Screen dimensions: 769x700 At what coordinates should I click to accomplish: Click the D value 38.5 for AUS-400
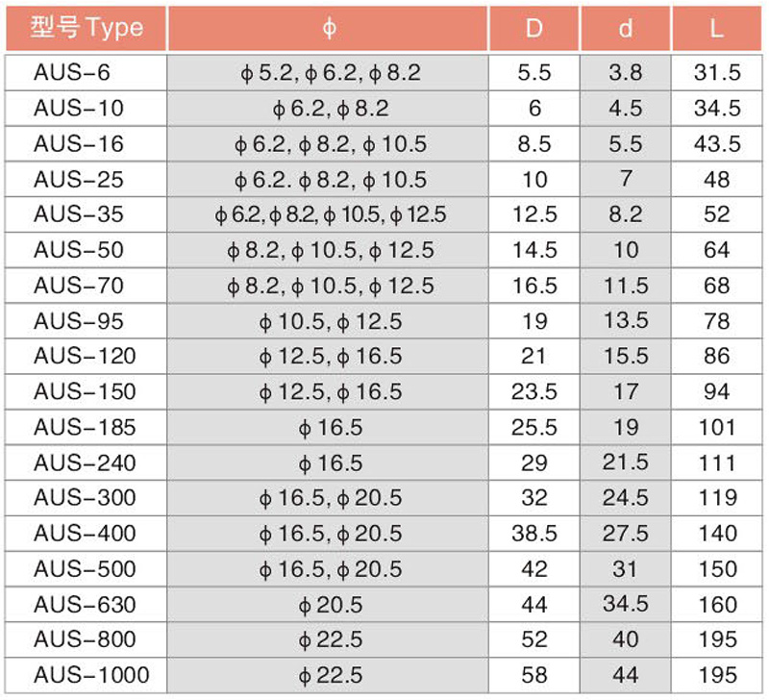tap(534, 534)
